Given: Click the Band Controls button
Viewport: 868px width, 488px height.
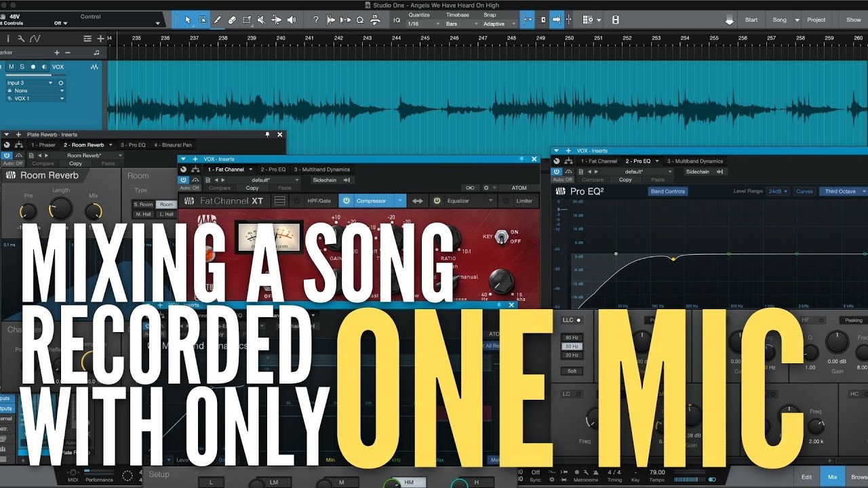Looking at the screenshot, I should pyautogui.click(x=668, y=191).
